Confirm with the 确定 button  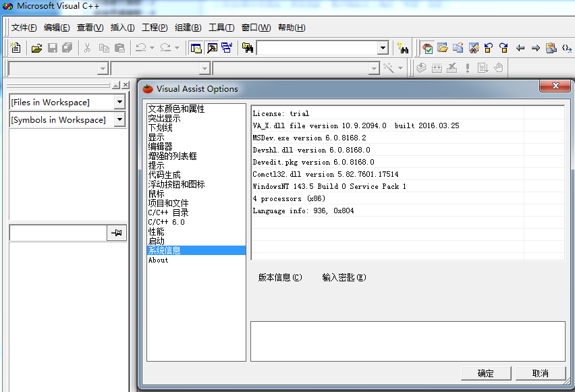click(x=486, y=373)
